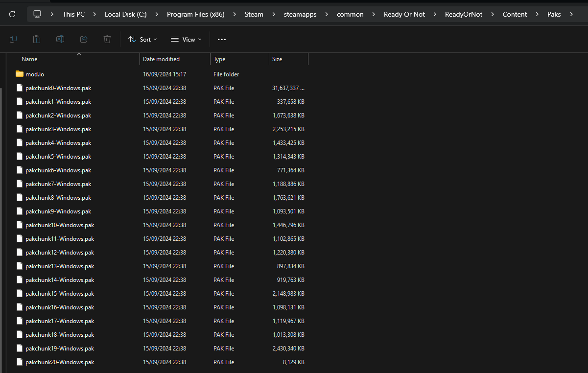
Task: Open the Sort dropdown
Action: point(142,39)
